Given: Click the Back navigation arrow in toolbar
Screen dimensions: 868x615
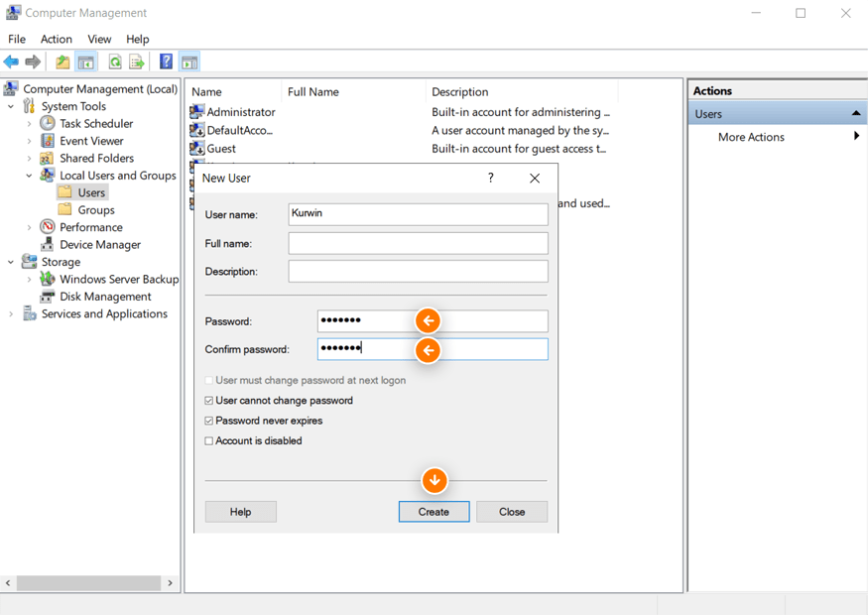Looking at the screenshot, I should point(11,61).
